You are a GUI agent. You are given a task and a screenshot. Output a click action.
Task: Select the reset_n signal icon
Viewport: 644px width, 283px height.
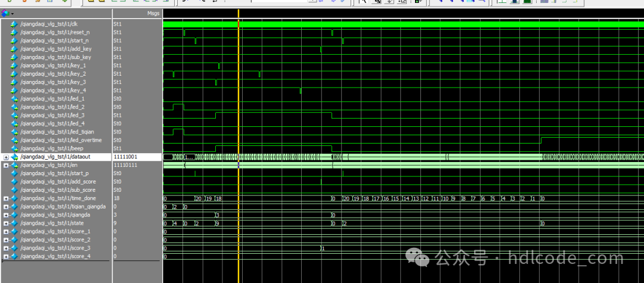pyautogui.click(x=14, y=32)
